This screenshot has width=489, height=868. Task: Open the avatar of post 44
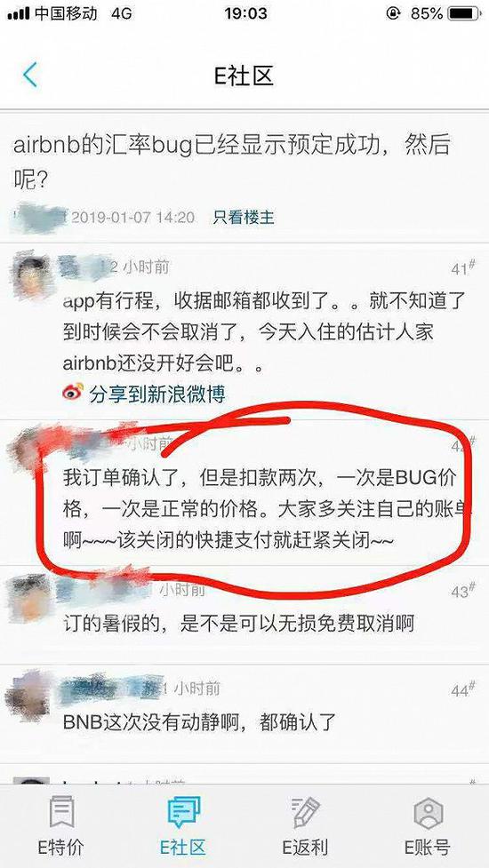point(28,697)
